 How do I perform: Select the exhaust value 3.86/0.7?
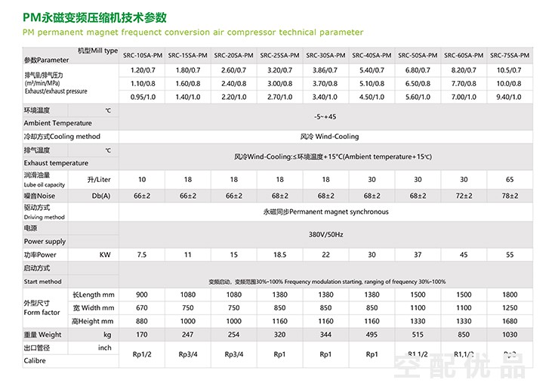[x=325, y=70]
